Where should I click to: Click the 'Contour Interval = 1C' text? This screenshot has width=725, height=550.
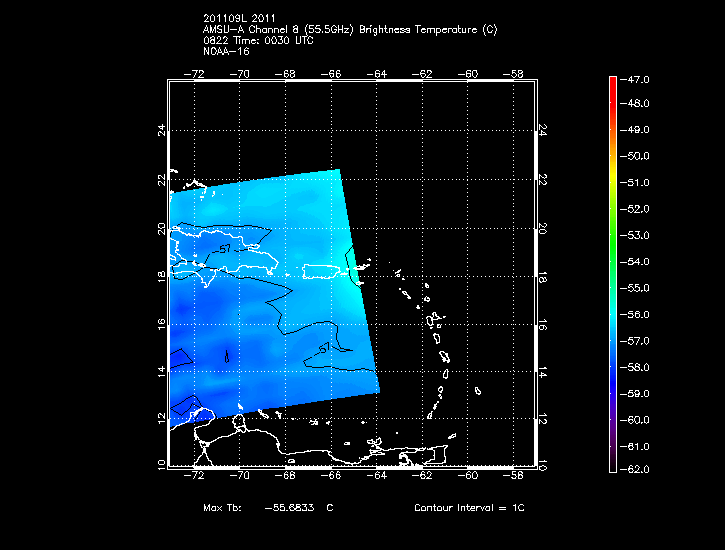pyautogui.click(x=469, y=508)
